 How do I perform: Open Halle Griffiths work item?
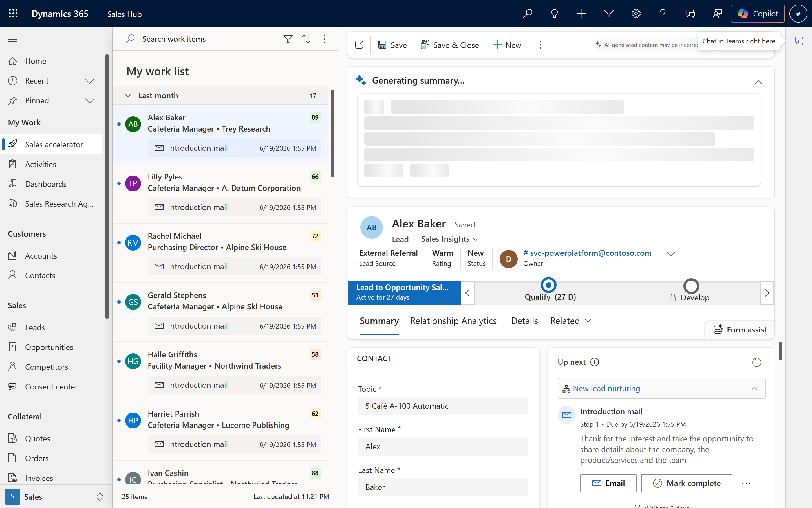tap(220, 372)
